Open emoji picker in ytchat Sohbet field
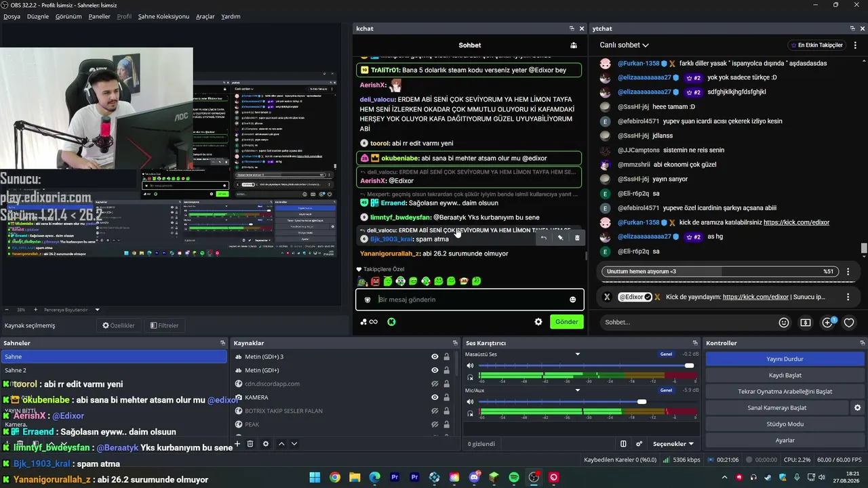This screenshot has width=868, height=488. coord(784,323)
